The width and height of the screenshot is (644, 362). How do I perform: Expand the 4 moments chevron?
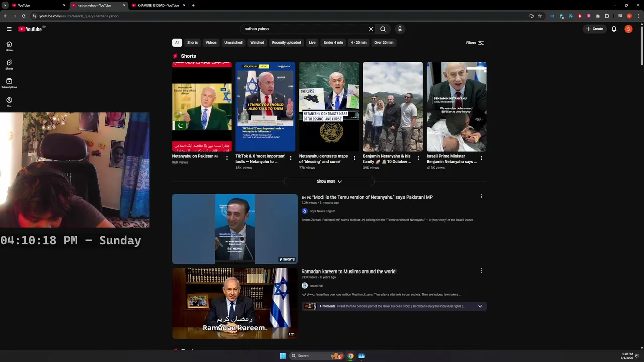(x=480, y=306)
